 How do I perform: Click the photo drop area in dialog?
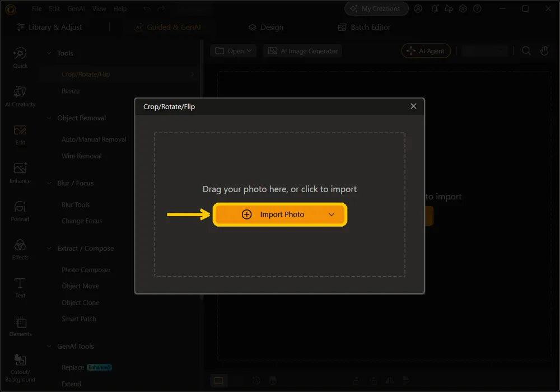coord(279,204)
